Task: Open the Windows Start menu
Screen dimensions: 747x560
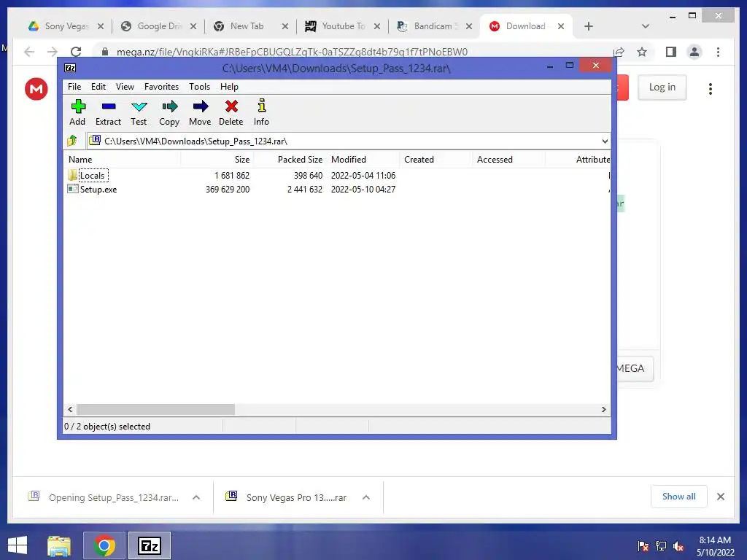Action: (18, 545)
